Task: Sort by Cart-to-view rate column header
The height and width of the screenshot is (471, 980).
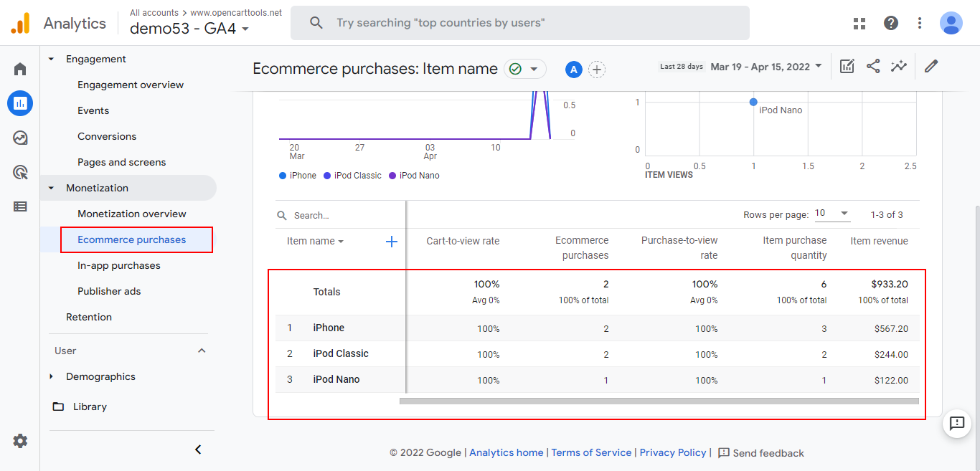Action: point(463,241)
